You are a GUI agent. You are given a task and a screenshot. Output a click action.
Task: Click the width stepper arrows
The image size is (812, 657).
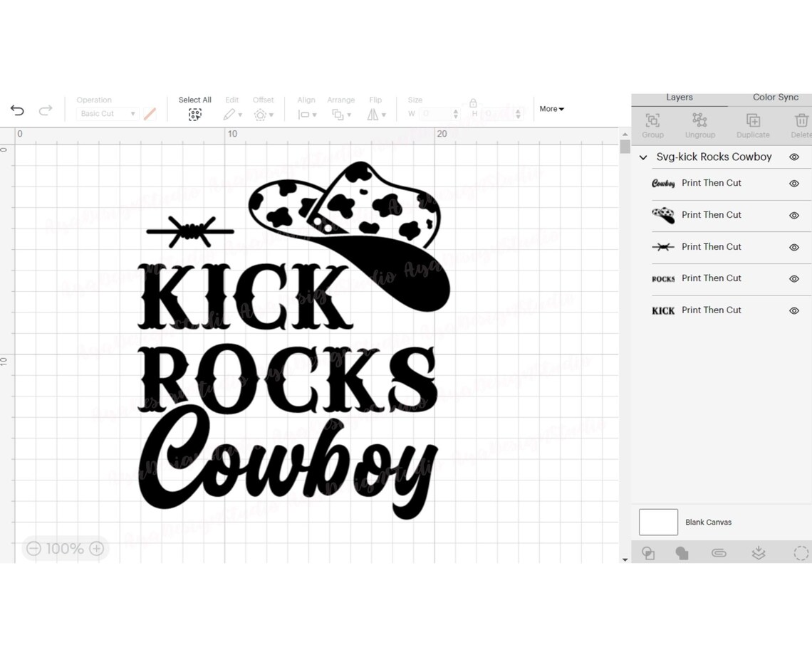456,114
